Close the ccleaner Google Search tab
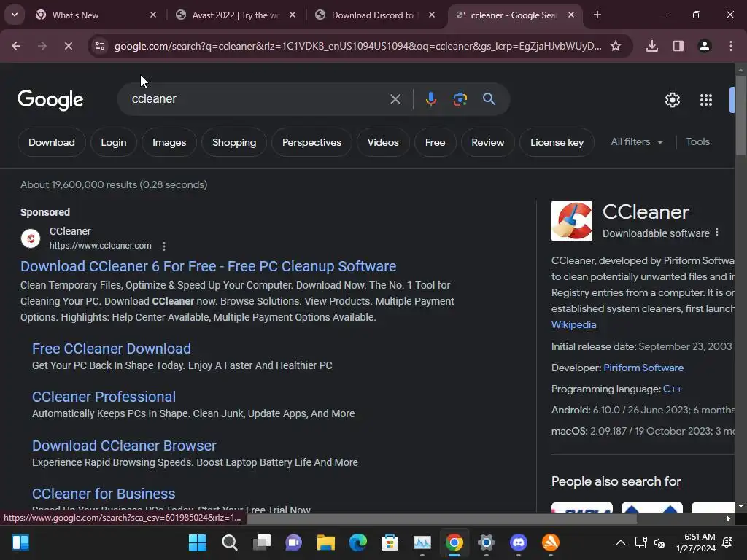Image resolution: width=747 pixels, height=560 pixels. point(571,15)
